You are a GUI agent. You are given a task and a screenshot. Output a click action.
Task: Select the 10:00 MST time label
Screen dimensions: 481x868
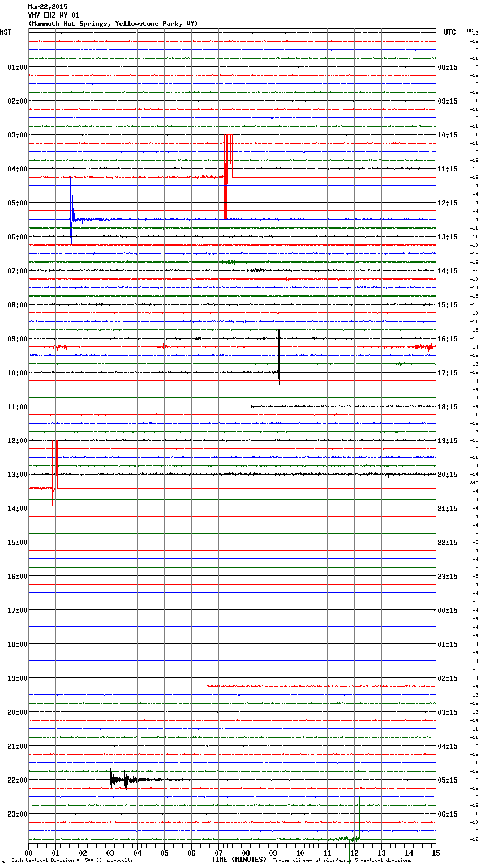(x=18, y=373)
